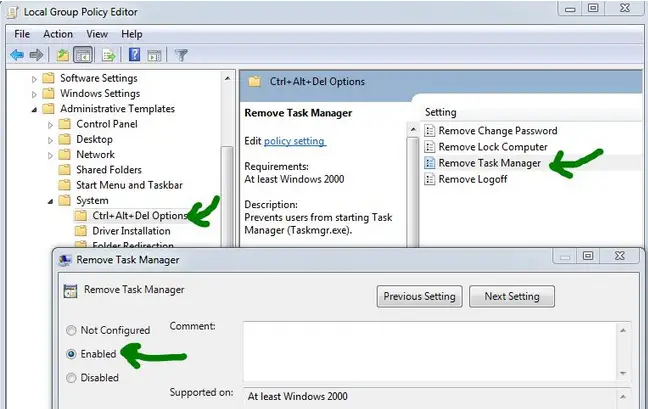This screenshot has width=648, height=409.
Task: Click the Remove Logoff policy icon
Action: 430,179
